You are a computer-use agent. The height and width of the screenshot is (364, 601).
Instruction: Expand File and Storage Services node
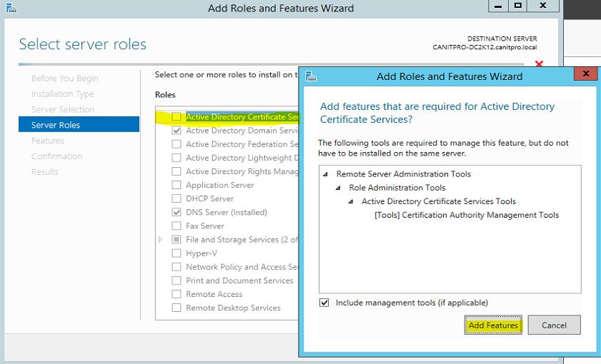tap(160, 240)
